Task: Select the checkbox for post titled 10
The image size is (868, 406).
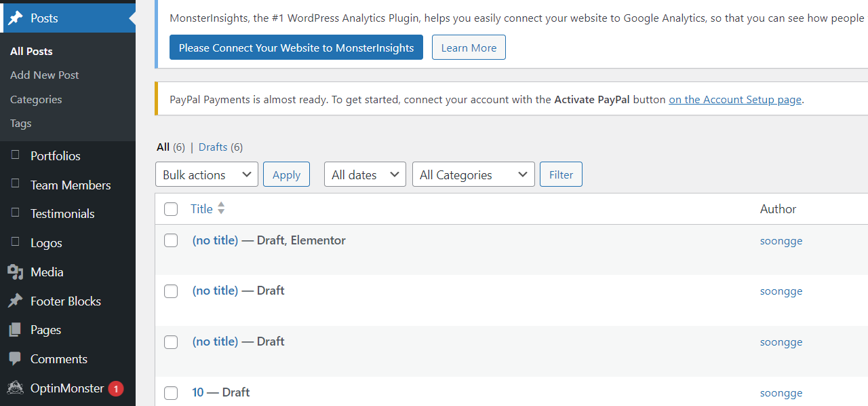Action: point(171,392)
